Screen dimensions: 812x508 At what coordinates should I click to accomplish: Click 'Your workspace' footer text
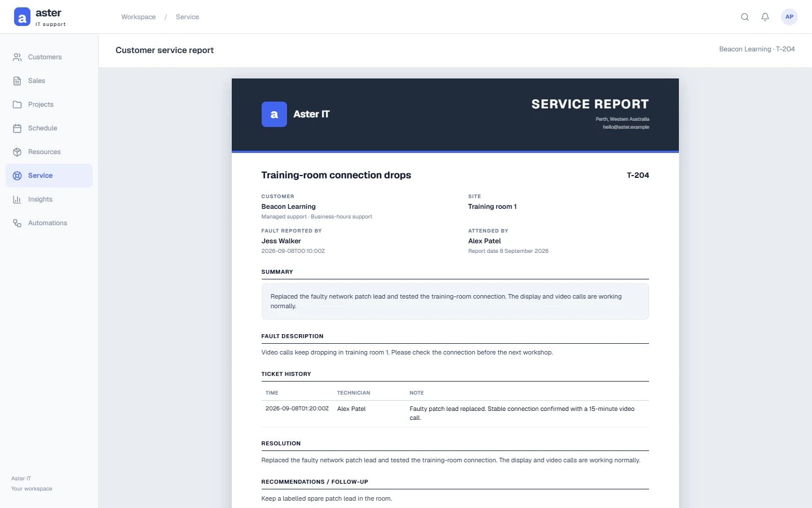tap(32, 489)
